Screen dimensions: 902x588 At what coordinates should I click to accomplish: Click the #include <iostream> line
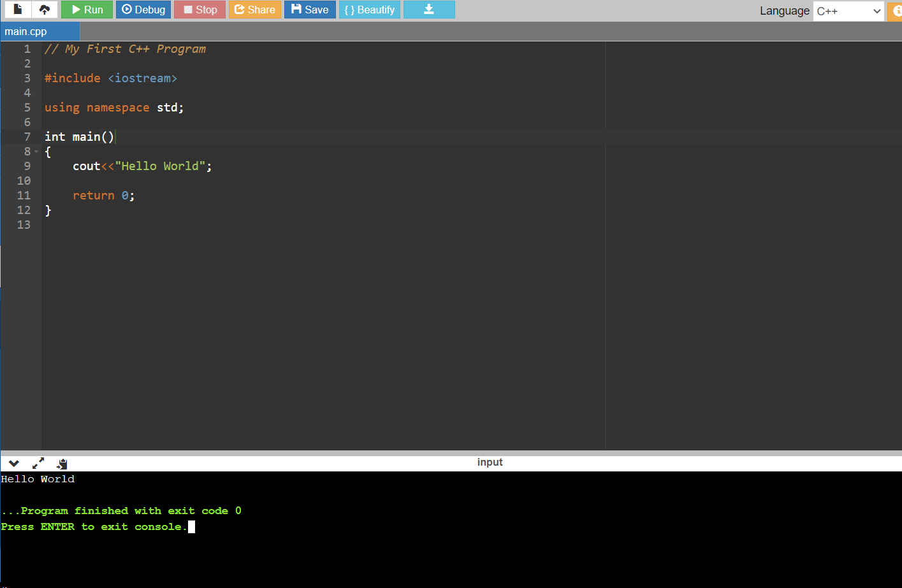[x=111, y=78]
